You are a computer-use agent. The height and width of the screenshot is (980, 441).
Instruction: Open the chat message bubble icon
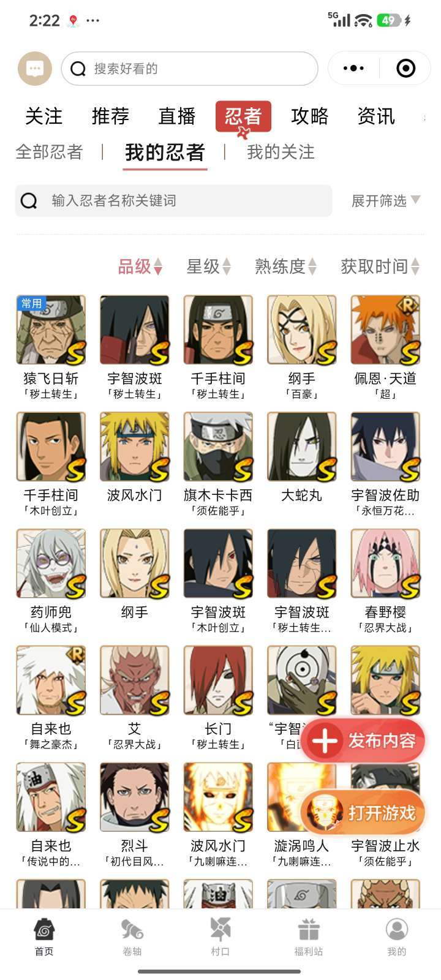(x=35, y=69)
